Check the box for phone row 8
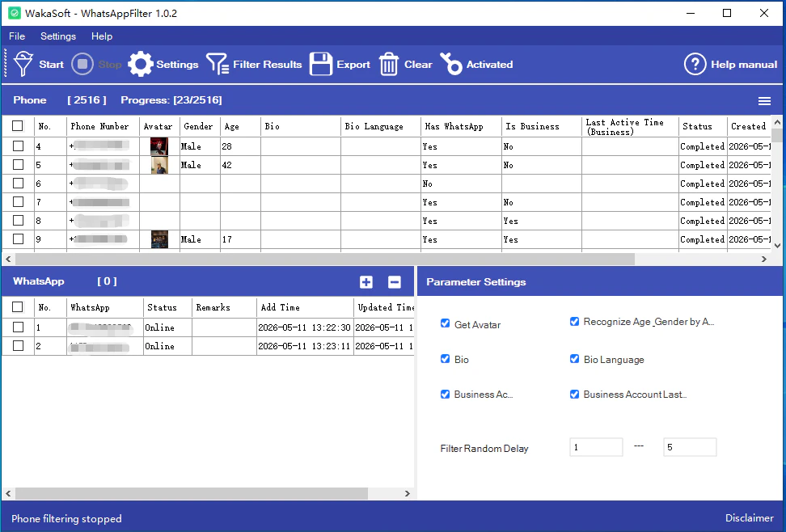 tap(18, 220)
